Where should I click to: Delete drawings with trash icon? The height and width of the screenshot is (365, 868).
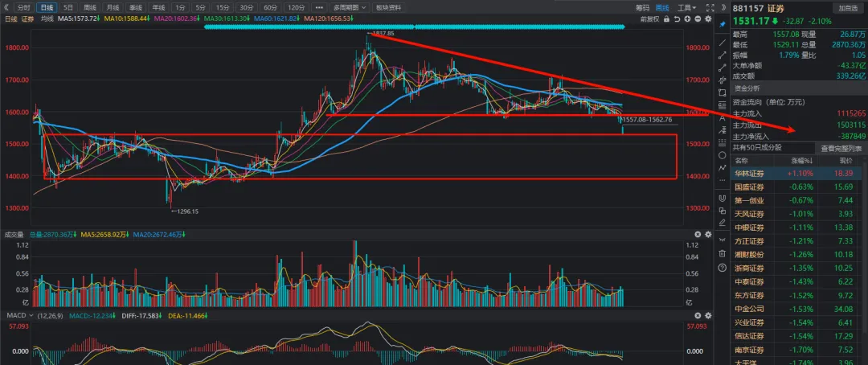pos(722,254)
